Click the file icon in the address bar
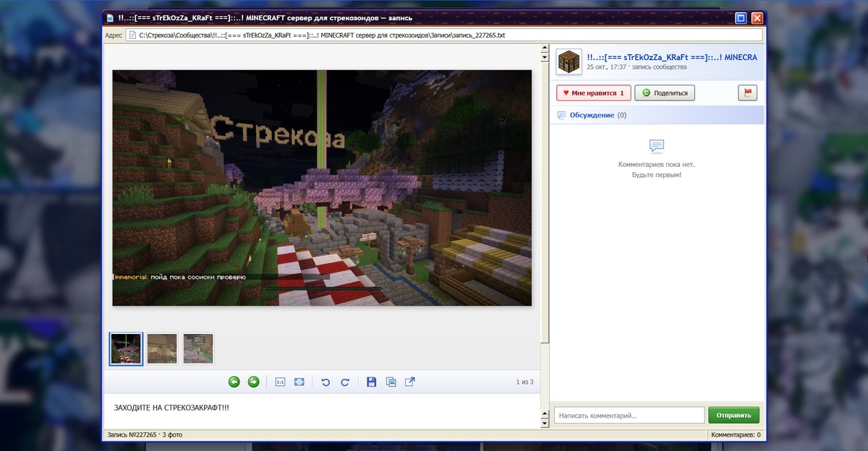The width and height of the screenshot is (868, 451). (132, 35)
